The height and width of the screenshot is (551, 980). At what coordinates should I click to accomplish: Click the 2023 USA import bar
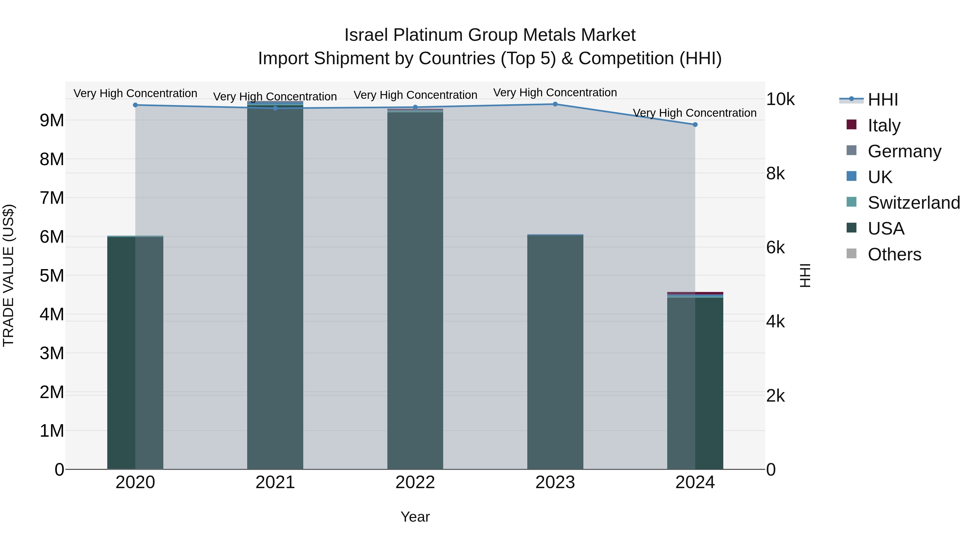coord(555,352)
